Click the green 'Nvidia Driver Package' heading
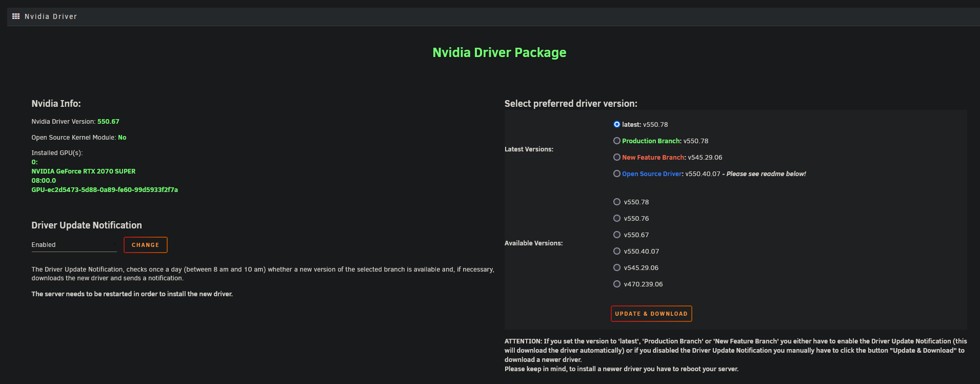 [499, 52]
